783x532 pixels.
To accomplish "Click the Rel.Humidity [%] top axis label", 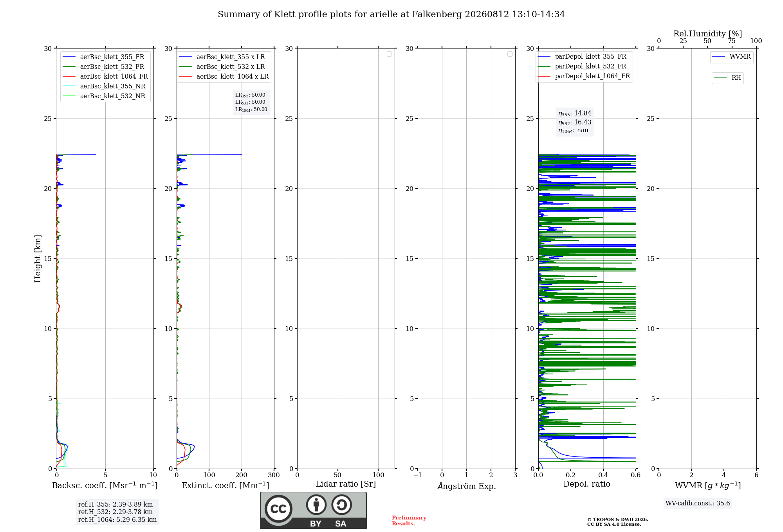I will pyautogui.click(x=708, y=34).
